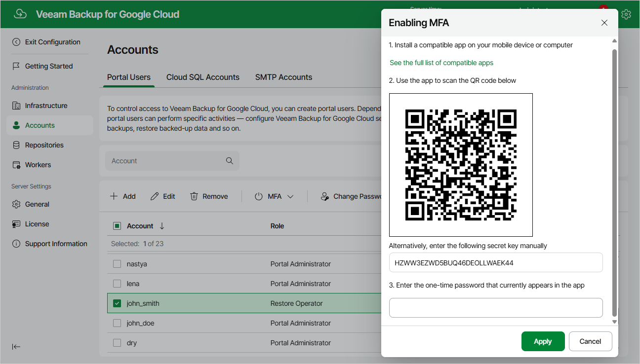
Task: Check the lena account checkbox
Action: click(x=117, y=284)
